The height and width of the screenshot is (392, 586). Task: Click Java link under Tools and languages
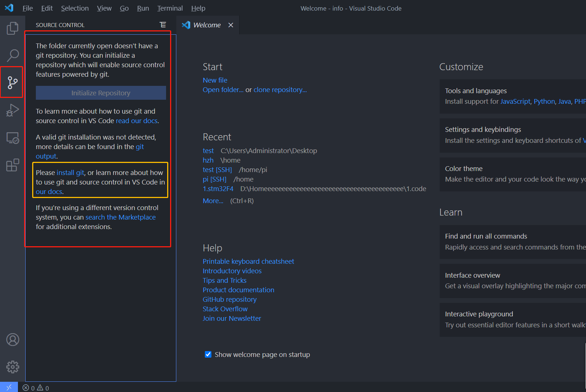pyautogui.click(x=564, y=101)
